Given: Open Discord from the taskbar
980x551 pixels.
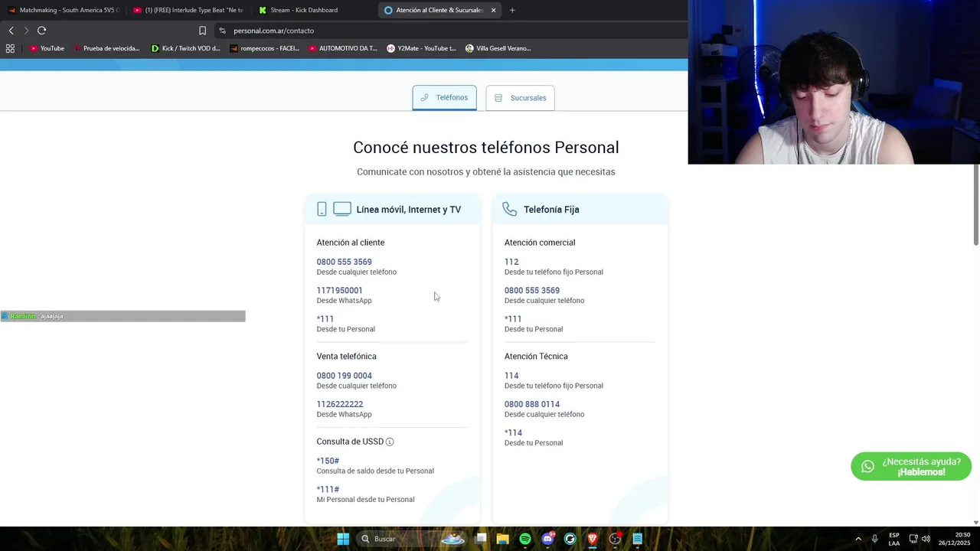Looking at the screenshot, I should (x=547, y=539).
